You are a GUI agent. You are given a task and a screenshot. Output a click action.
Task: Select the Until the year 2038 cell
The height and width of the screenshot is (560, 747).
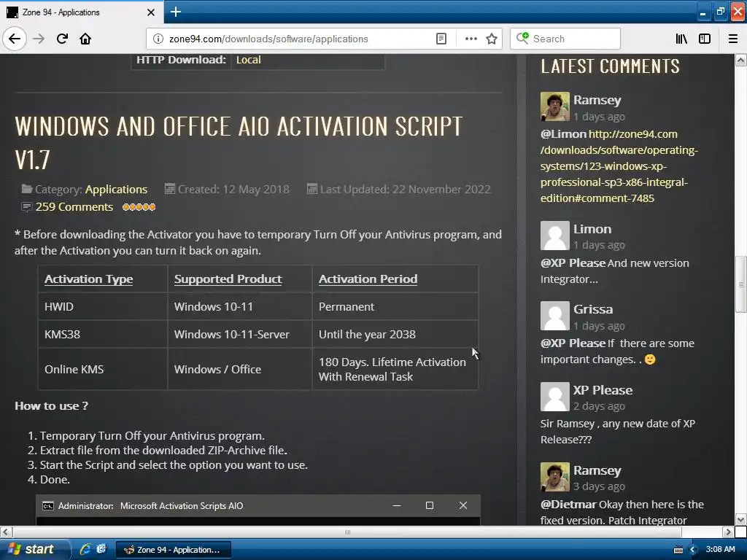[395, 334]
